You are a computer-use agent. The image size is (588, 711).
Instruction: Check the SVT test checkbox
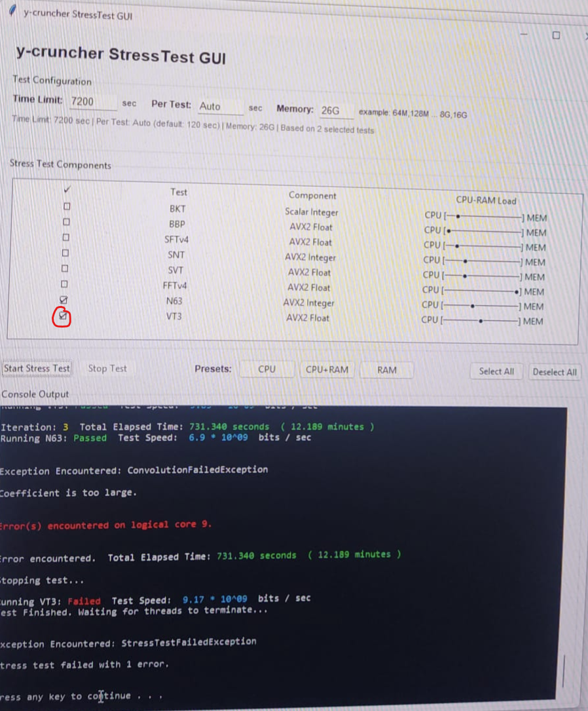pyautogui.click(x=65, y=269)
